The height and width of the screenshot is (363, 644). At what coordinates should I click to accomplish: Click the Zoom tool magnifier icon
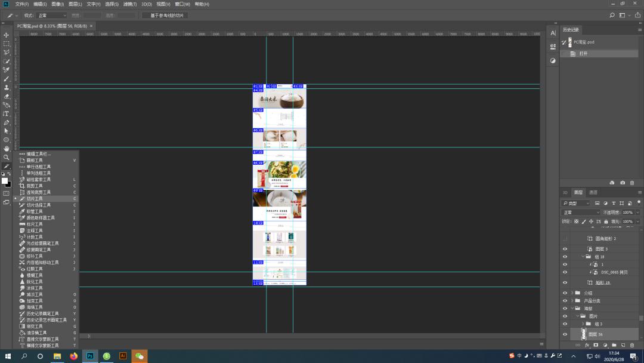pos(7,157)
